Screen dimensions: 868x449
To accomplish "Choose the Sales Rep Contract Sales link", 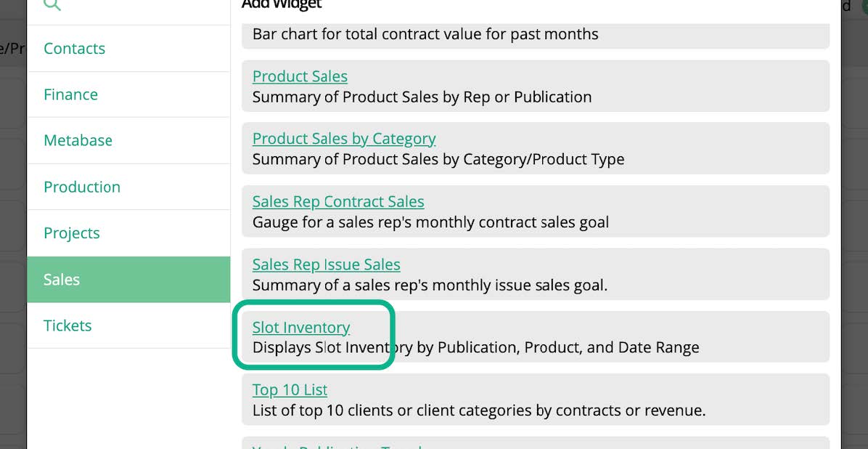I will [x=338, y=201].
